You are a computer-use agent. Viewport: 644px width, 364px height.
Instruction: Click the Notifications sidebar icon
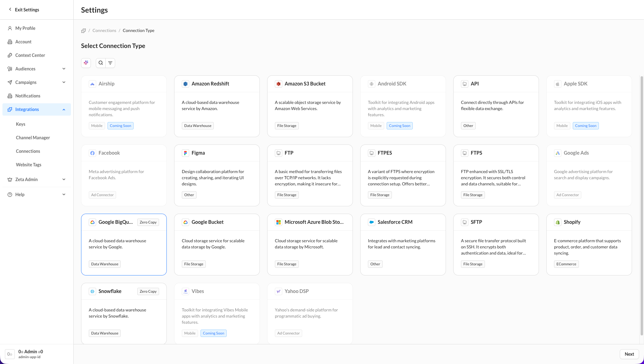coord(10,96)
